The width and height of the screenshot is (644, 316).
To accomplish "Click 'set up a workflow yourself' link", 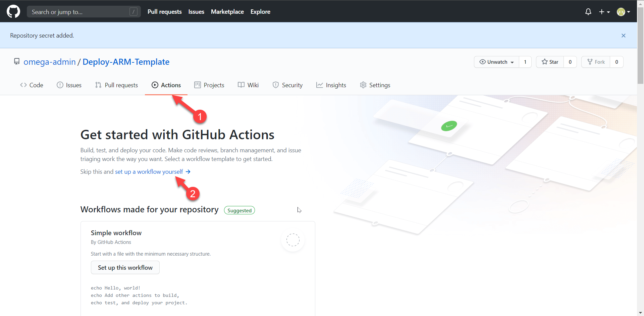I will 153,172.
